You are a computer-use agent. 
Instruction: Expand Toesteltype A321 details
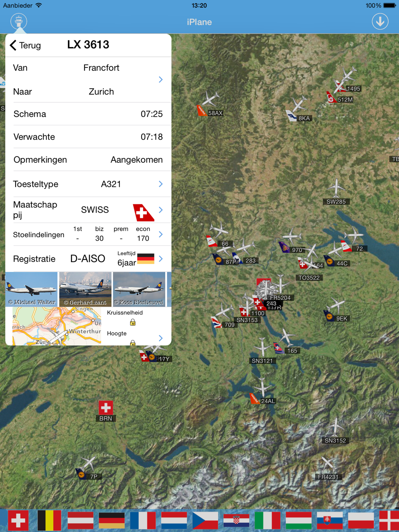(x=161, y=184)
